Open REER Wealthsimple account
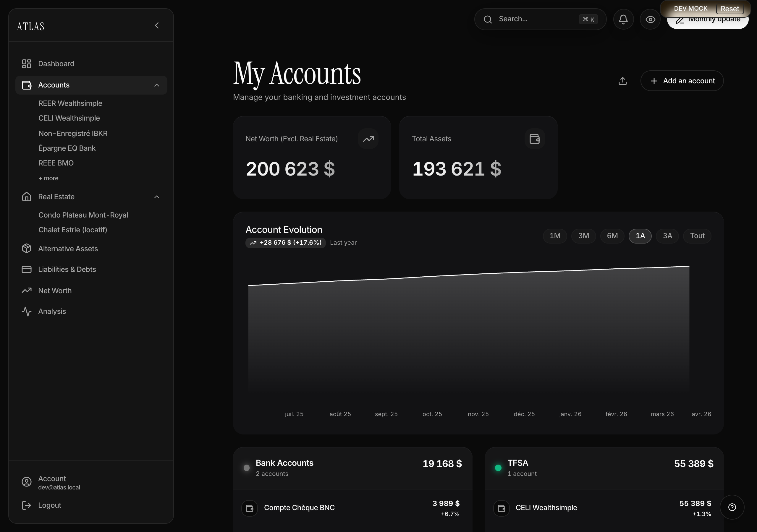This screenshot has height=532, width=757. tap(70, 103)
